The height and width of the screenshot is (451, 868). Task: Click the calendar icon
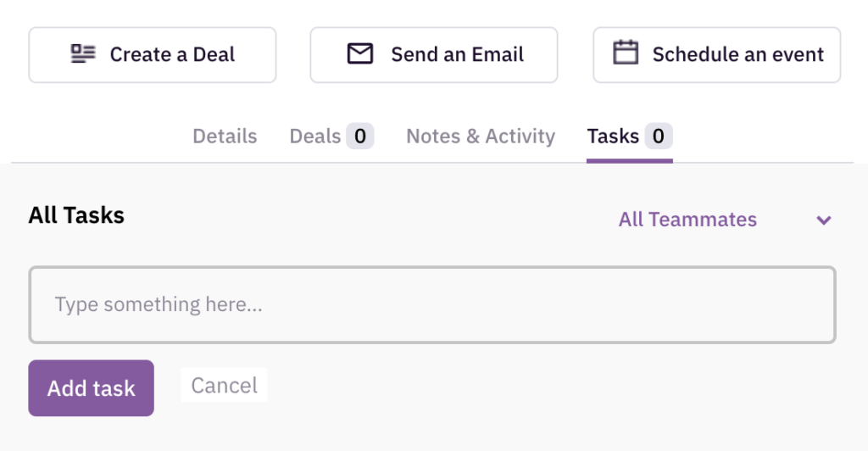pyautogui.click(x=626, y=53)
